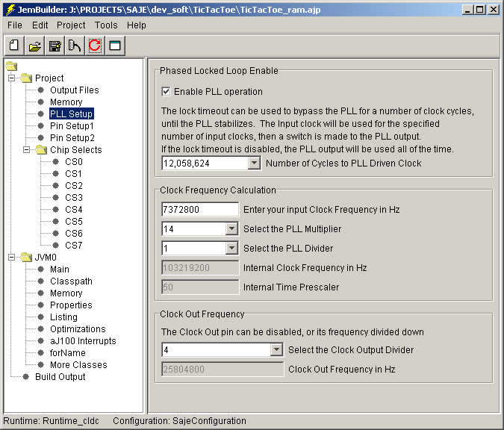Click the Chip Selects folder icon
The image size is (504, 430).
(41, 150)
